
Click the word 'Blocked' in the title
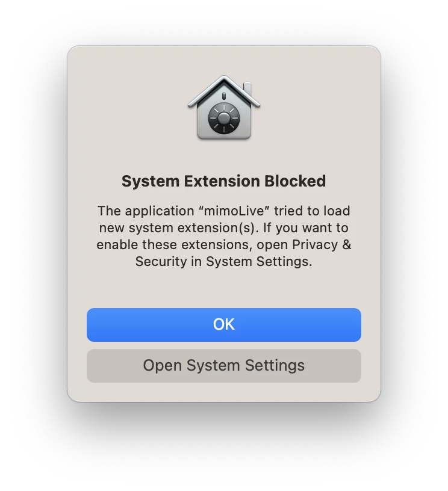coord(295,181)
